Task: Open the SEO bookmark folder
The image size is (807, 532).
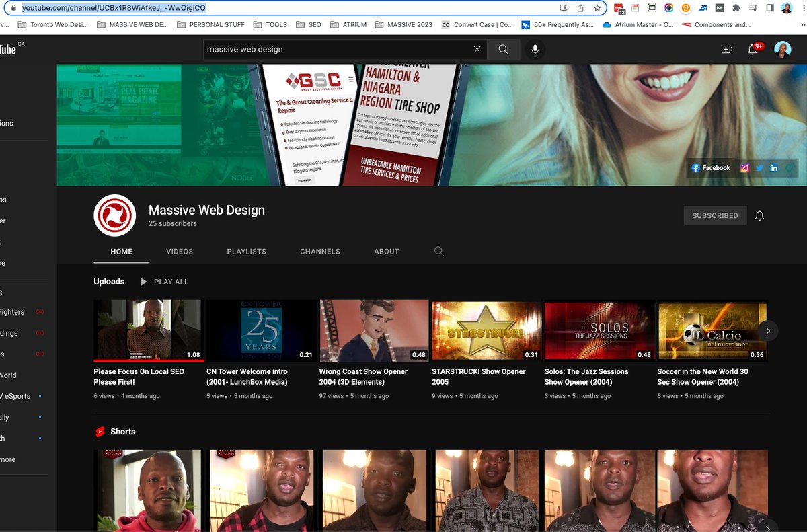Action: coord(308,24)
